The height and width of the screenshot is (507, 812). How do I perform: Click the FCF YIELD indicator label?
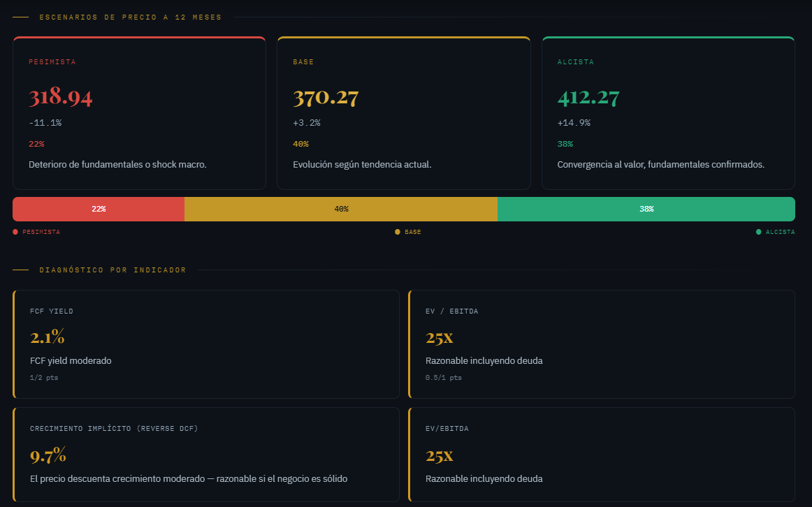pos(52,311)
